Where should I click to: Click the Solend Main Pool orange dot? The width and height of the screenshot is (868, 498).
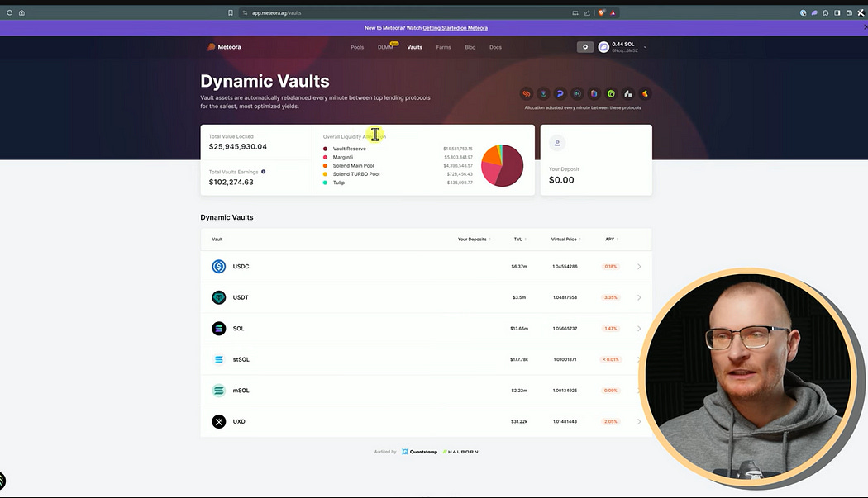[x=325, y=165]
